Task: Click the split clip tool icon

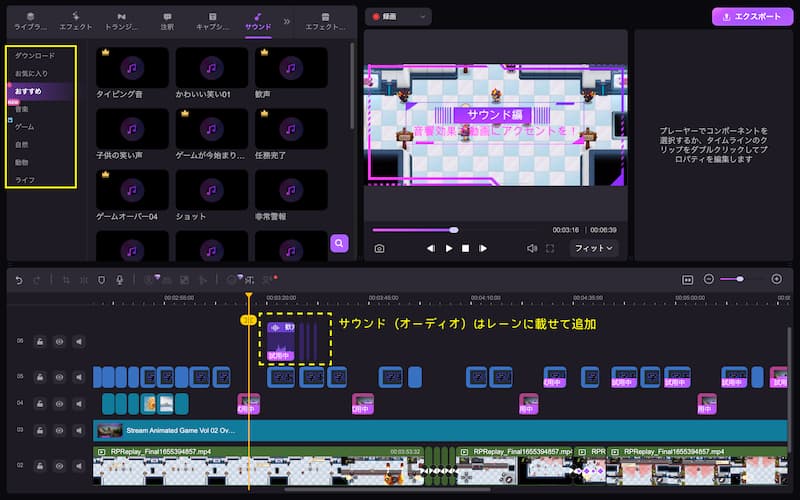Action: coord(84,280)
